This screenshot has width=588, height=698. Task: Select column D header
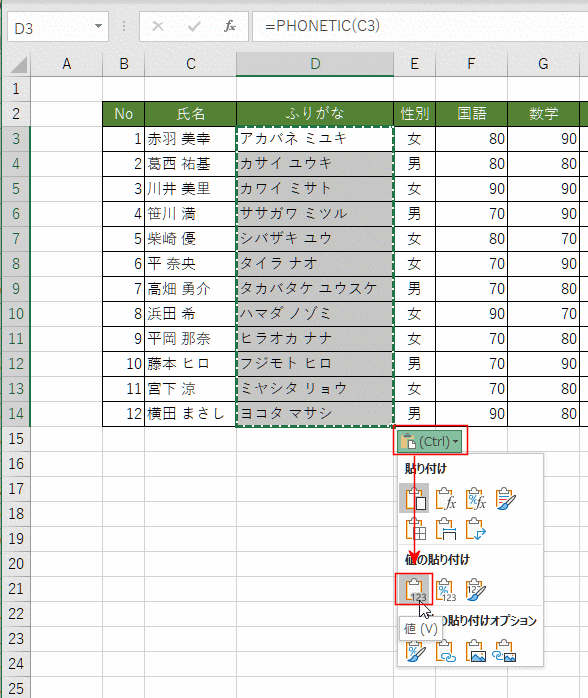[315, 64]
